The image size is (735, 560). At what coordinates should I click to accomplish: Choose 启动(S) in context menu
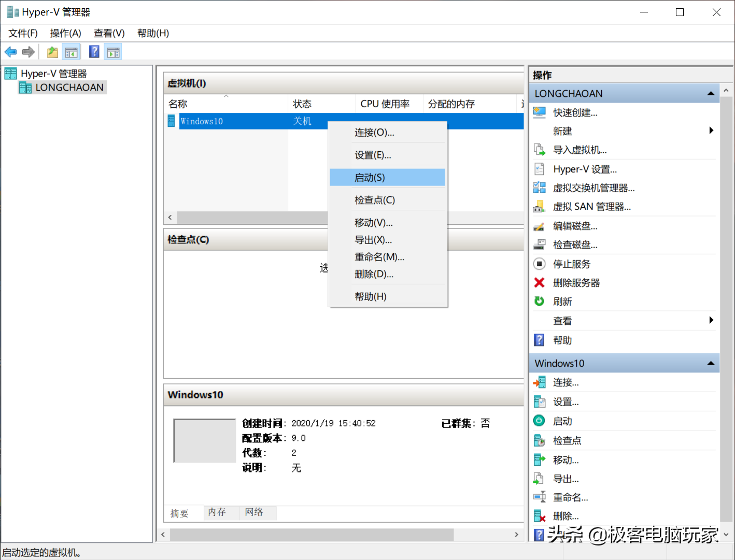388,177
